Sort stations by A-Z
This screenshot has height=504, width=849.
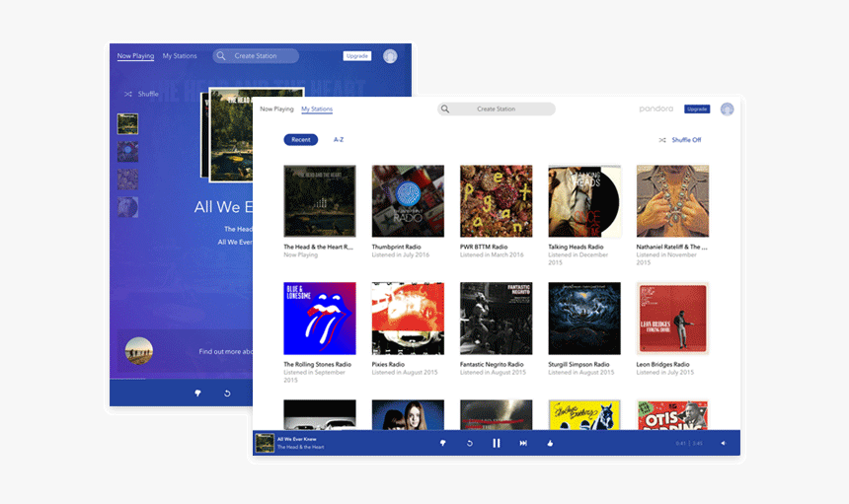(x=339, y=139)
